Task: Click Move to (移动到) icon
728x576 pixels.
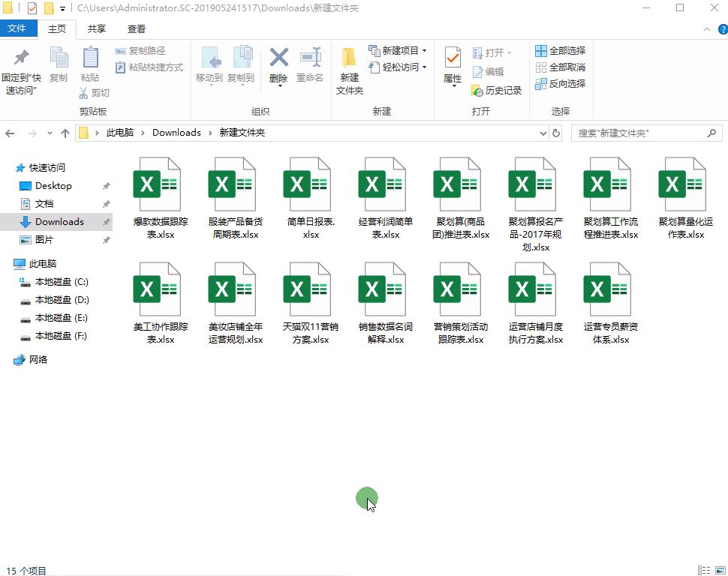Action: (210, 58)
